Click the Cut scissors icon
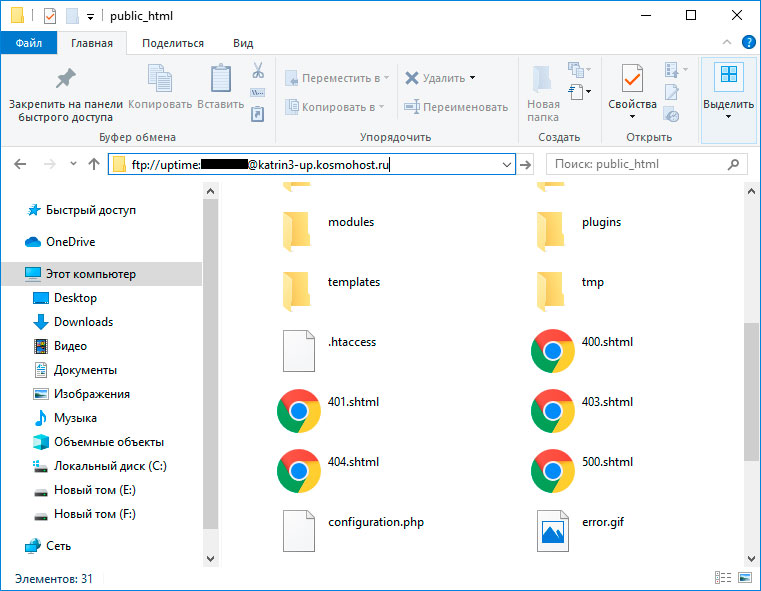This screenshot has width=761, height=591. click(258, 70)
